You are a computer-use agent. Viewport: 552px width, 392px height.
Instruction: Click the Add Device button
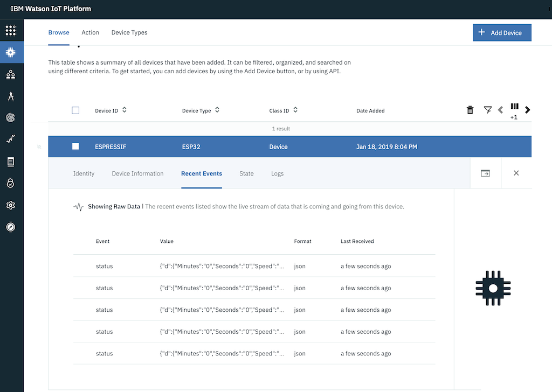coord(502,33)
